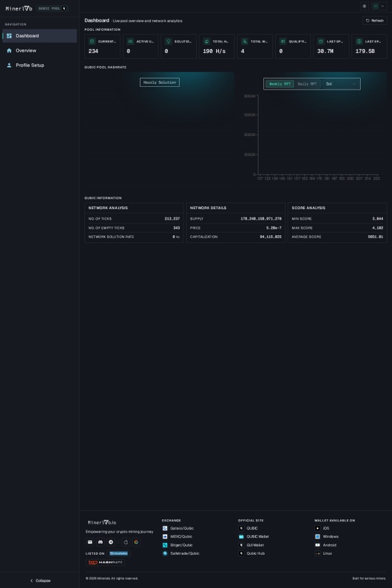This screenshot has width=392, height=588.
Task: Open the email contact icon in footer
Action: 90,542
